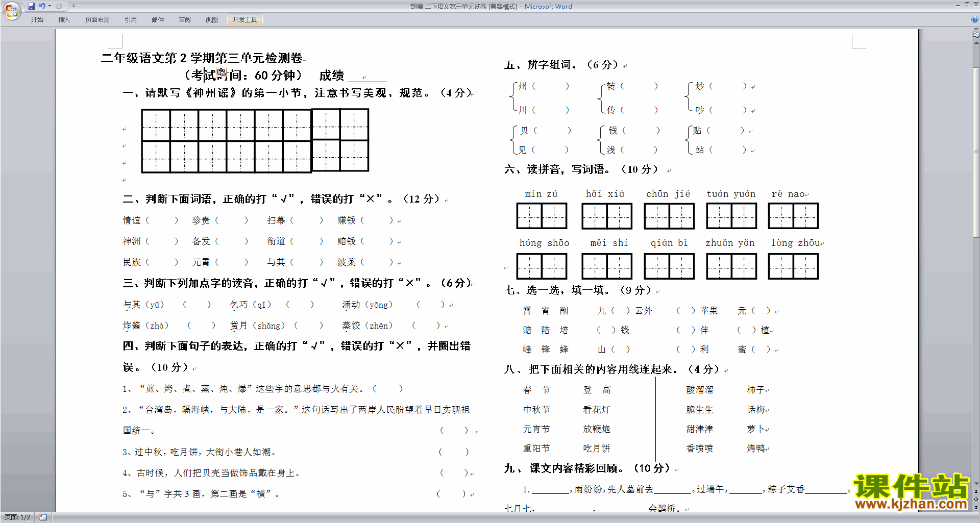Screen dimensions: 980x523
Task: Click the character 州 in section five
Action: pyautogui.click(x=523, y=86)
